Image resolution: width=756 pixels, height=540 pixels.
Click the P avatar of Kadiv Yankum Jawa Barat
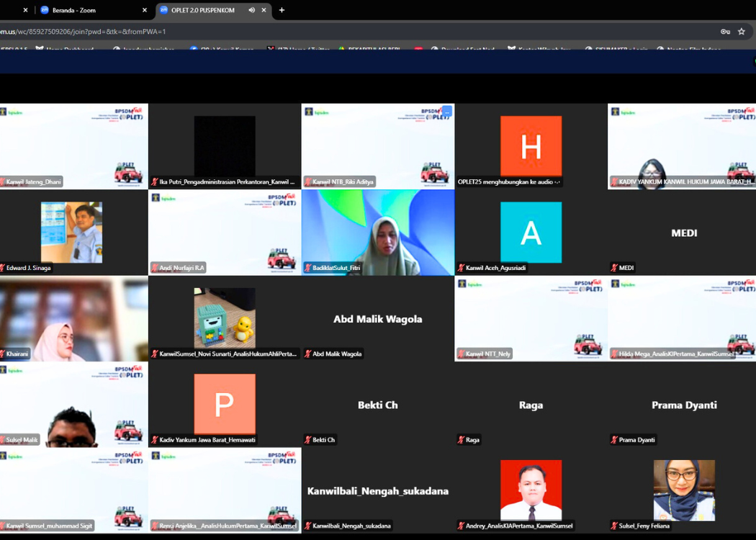(x=225, y=404)
